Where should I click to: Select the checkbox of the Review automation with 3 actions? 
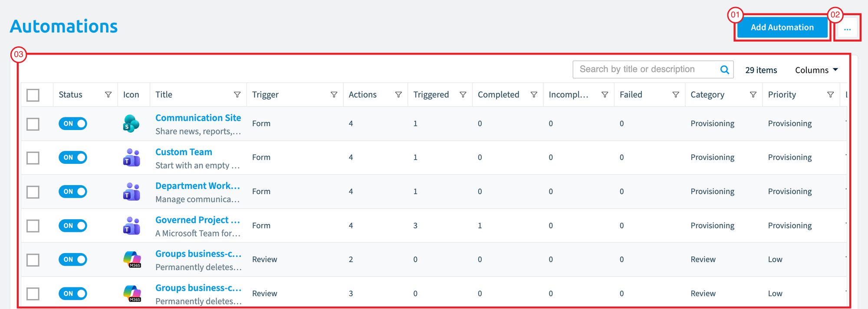click(x=33, y=294)
